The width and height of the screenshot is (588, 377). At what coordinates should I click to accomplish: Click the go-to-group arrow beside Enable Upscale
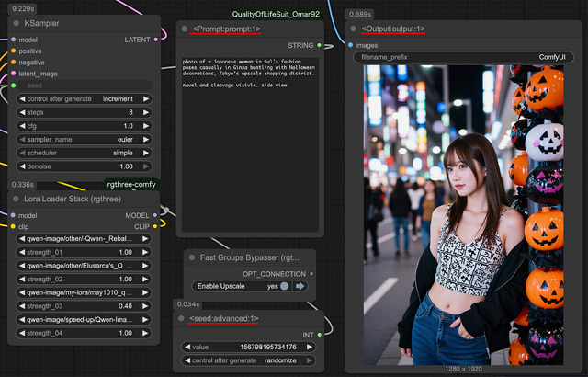click(300, 286)
